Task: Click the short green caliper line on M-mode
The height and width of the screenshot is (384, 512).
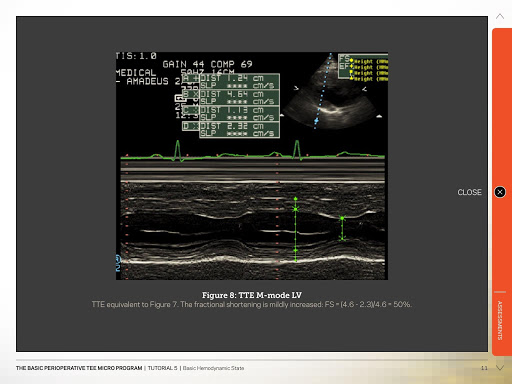Action: [x=342, y=228]
